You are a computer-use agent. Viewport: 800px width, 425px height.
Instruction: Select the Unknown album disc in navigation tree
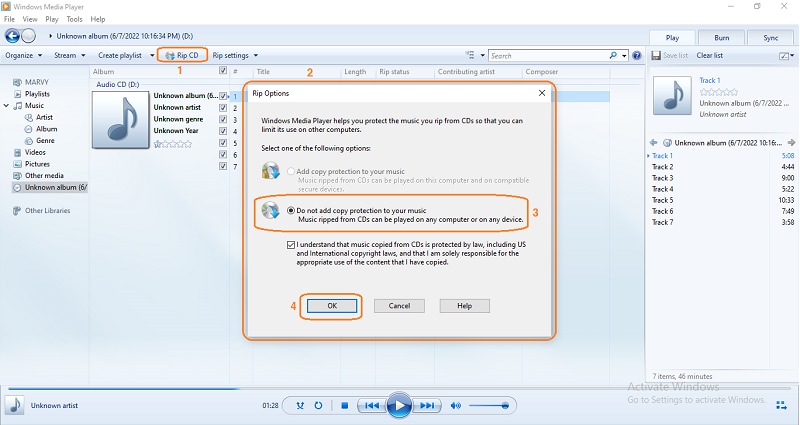(x=49, y=187)
